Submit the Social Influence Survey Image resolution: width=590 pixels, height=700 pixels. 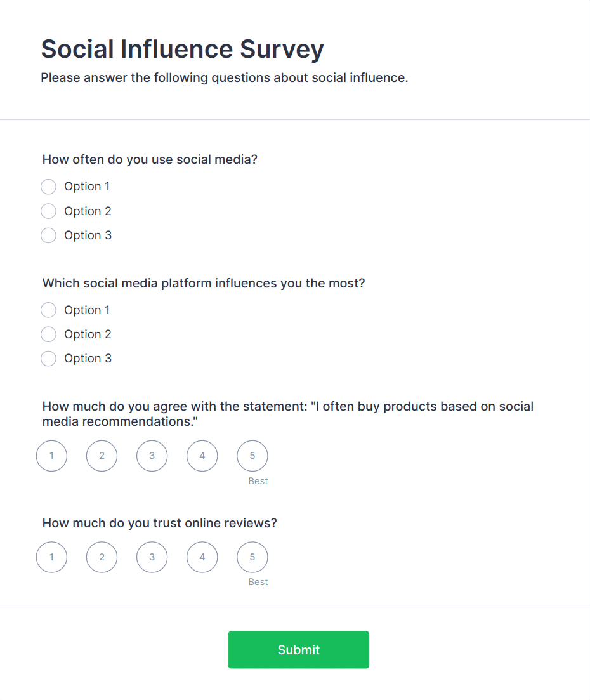[298, 649]
